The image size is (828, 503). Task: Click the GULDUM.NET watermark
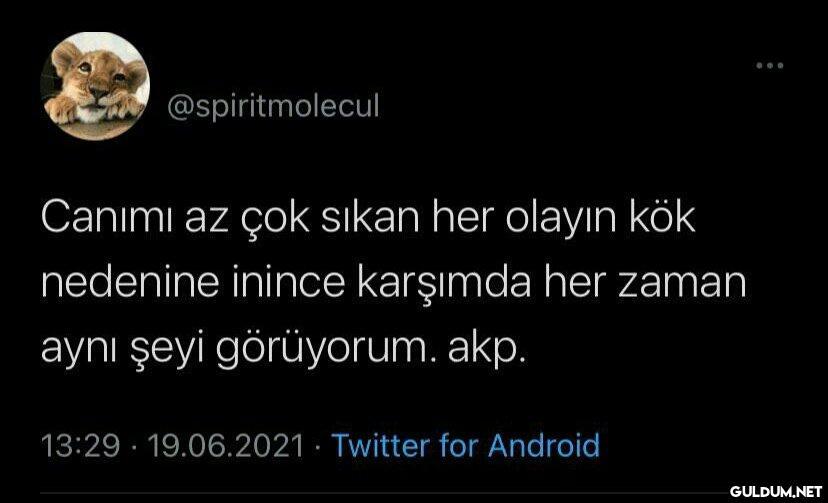pyautogui.click(x=776, y=491)
